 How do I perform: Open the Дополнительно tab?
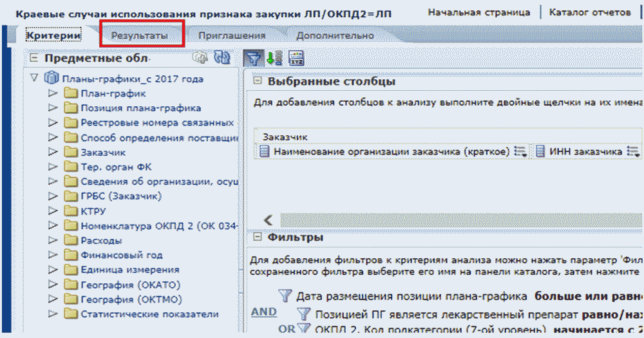click(335, 36)
